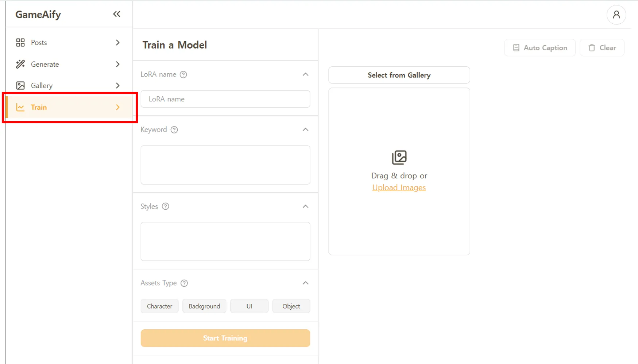Collapse the Keyword section
Viewport: 638px width, 364px height.
pyautogui.click(x=305, y=130)
